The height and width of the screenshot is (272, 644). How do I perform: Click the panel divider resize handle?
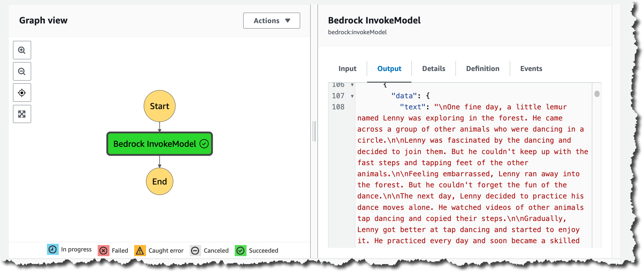314,131
